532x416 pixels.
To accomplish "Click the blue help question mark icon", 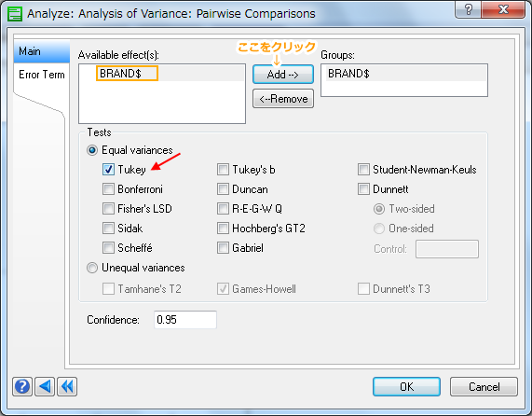I will tap(22, 386).
